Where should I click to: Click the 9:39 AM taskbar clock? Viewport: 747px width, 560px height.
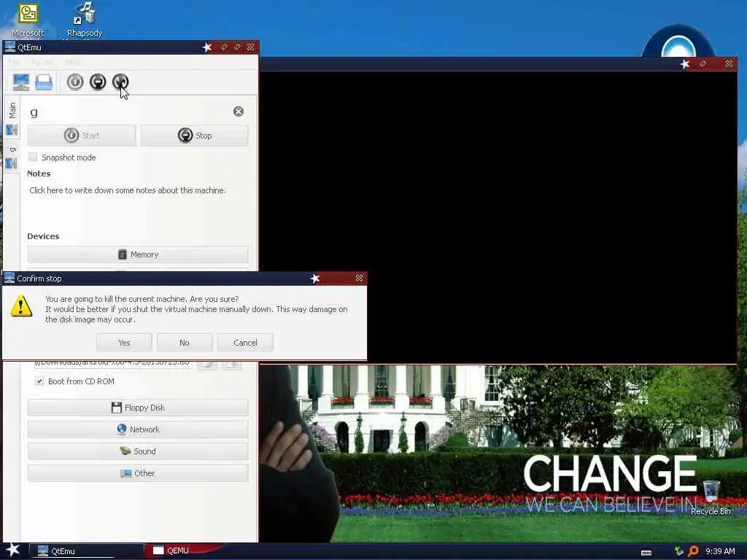click(x=720, y=551)
